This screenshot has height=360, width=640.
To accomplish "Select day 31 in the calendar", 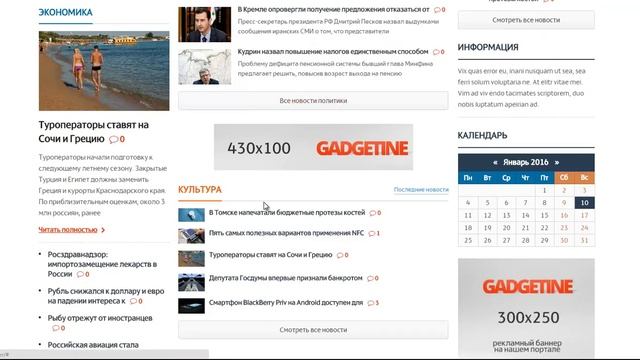I will coord(584,240).
